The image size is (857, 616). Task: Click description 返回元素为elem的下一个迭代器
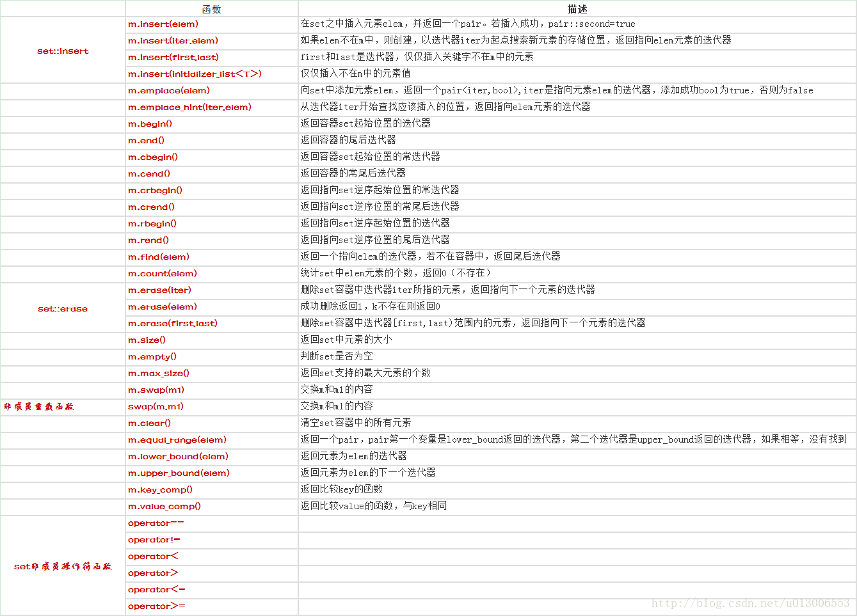click(x=577, y=473)
